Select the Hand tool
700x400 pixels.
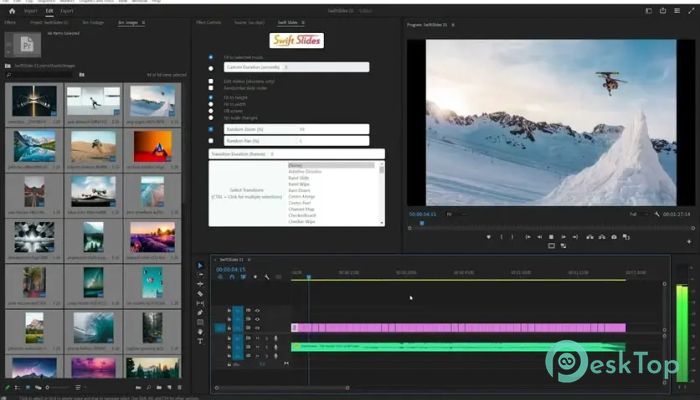point(200,332)
